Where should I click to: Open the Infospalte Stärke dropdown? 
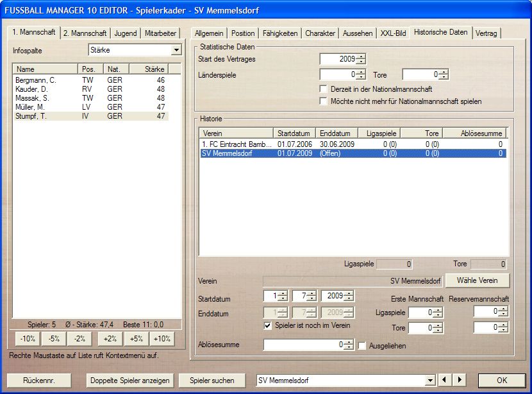click(176, 51)
